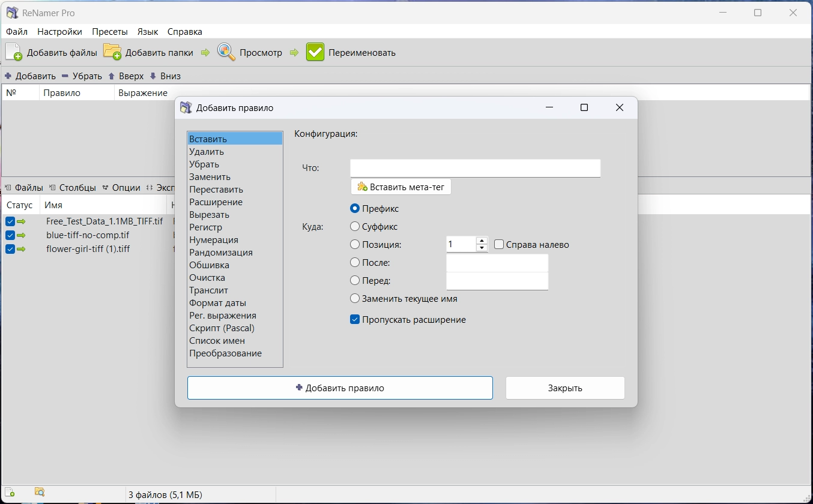Click the Имя column header in the file list
This screenshot has width=813, height=504.
(103, 205)
